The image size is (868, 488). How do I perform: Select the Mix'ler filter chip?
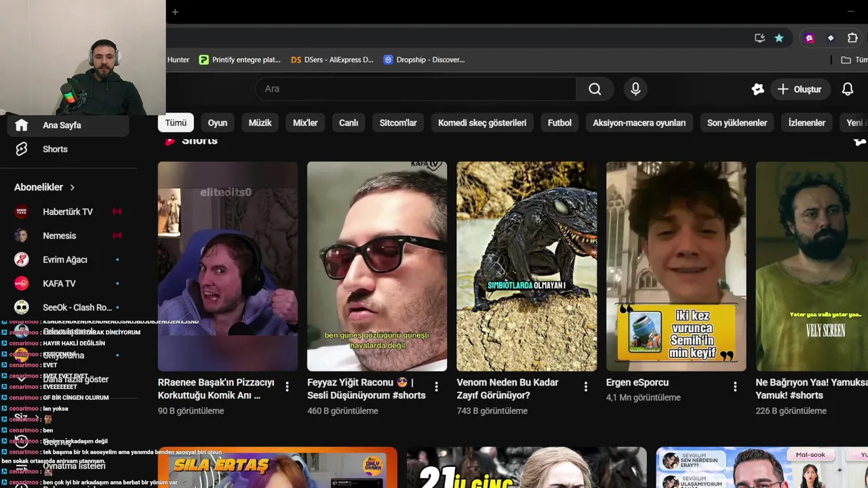coord(305,123)
